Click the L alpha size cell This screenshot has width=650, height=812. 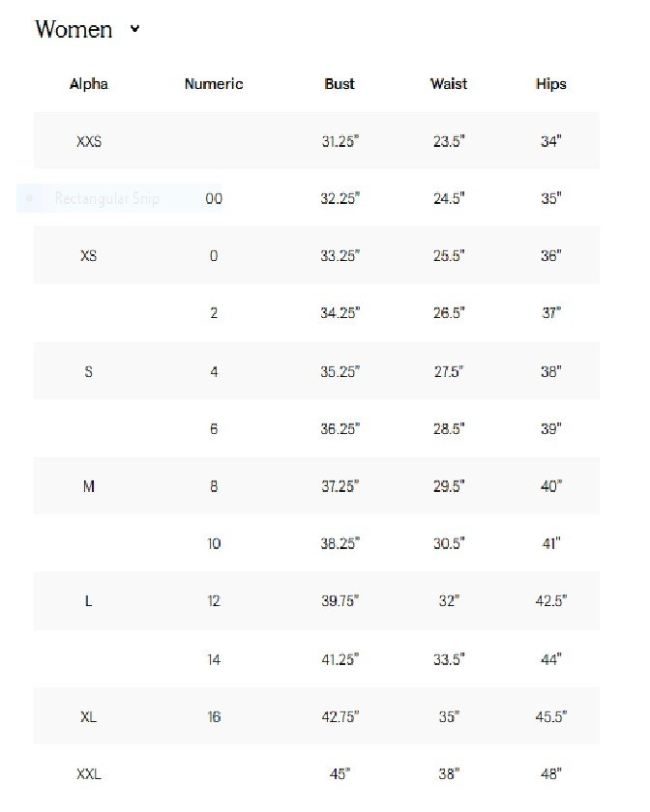coord(89,601)
